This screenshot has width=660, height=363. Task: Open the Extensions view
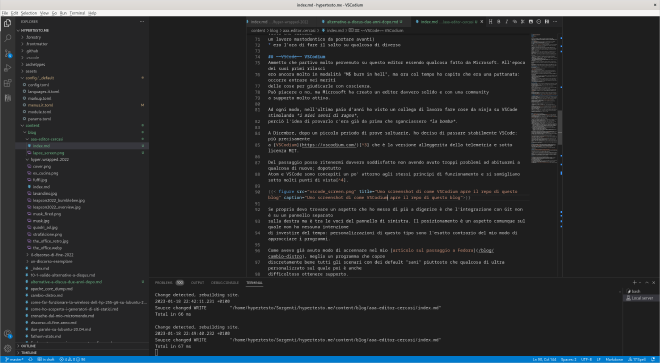pos(8,83)
